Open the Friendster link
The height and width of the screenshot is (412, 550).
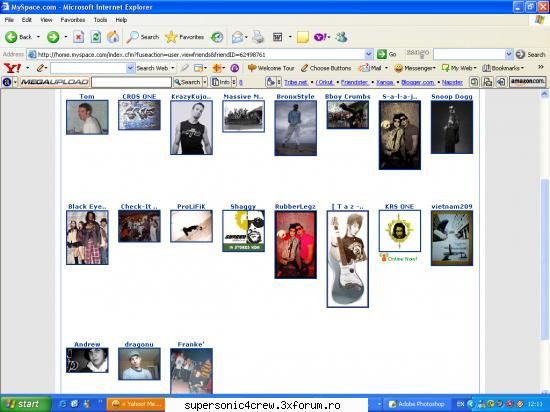[x=355, y=82]
